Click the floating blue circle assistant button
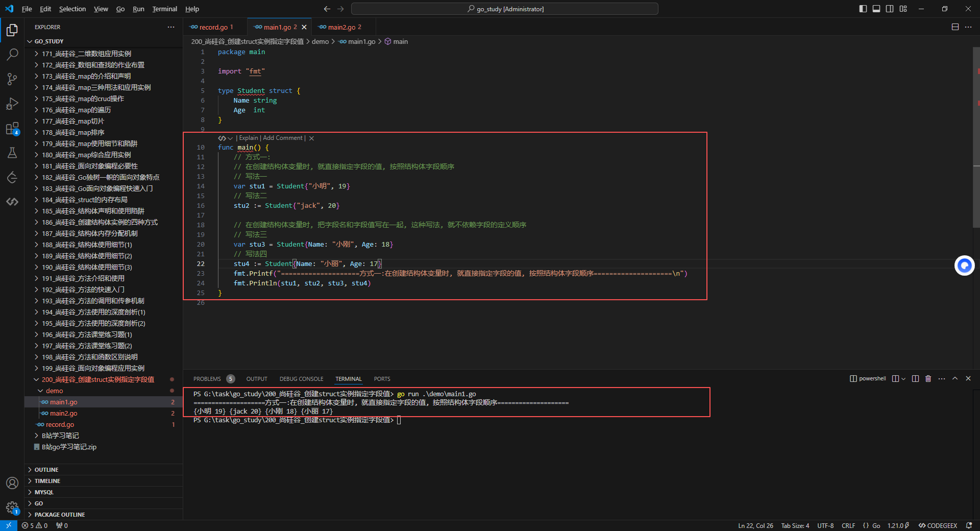Image resolution: width=980 pixels, height=531 pixels. point(964,265)
